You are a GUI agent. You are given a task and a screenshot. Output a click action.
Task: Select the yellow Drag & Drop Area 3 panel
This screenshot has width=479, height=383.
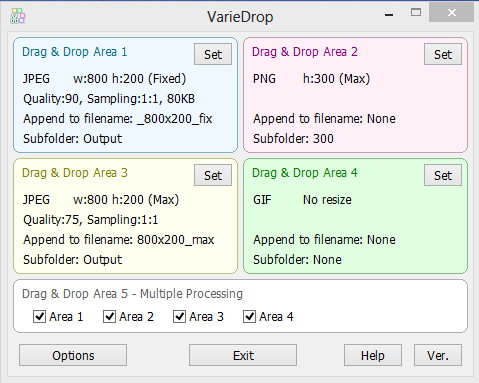pos(125,216)
